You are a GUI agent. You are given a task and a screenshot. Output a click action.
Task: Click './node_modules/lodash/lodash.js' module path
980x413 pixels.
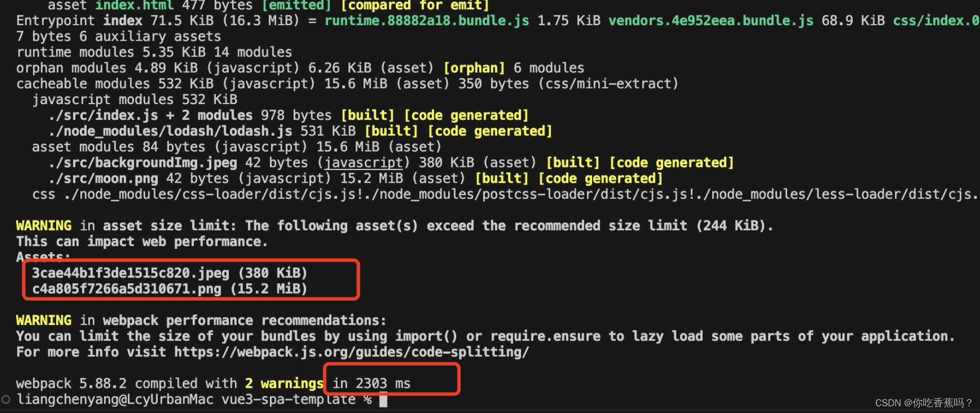(x=170, y=131)
